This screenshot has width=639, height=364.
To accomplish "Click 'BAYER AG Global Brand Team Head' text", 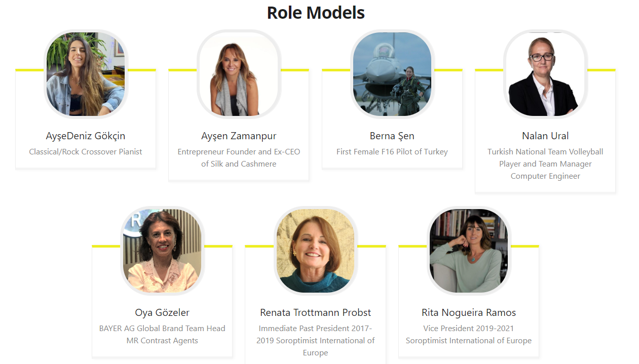I will tap(162, 328).
